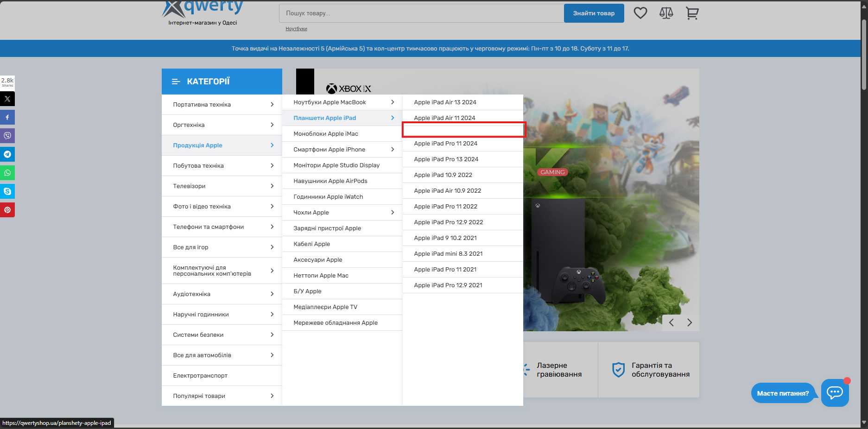Viewport: 868px width, 429px height.
Task: Share page via Viber icon
Action: (x=7, y=136)
